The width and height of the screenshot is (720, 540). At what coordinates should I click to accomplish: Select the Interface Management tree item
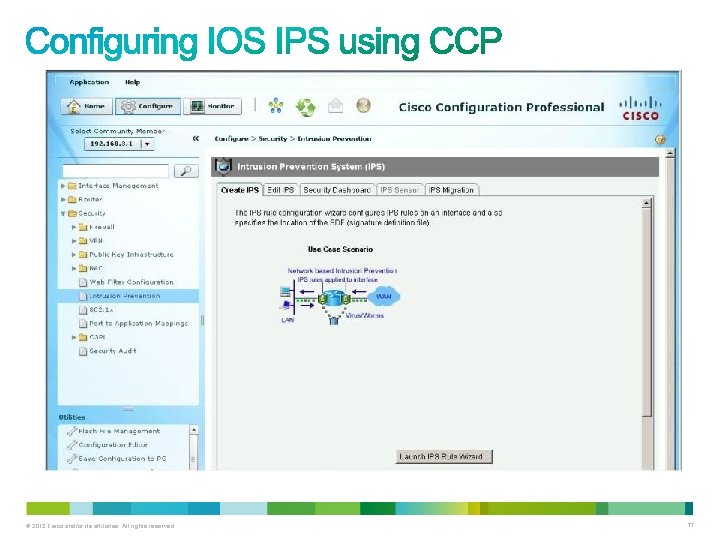[x=118, y=186]
